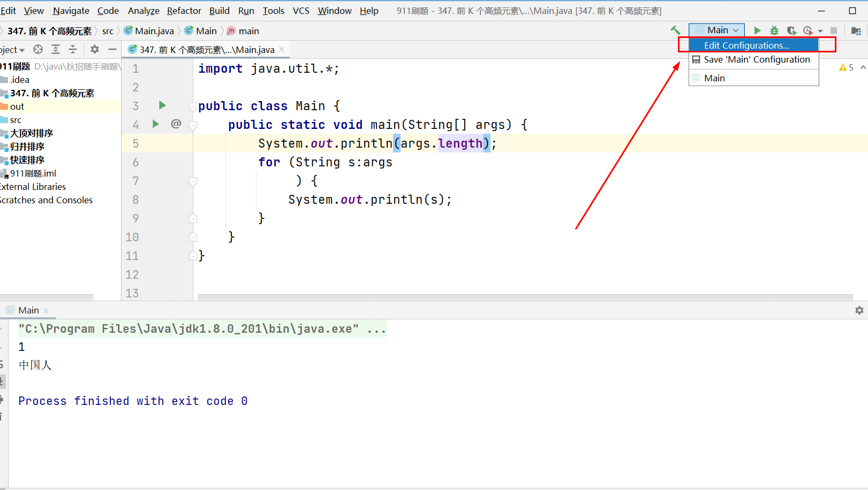868x490 pixels.
Task: Collapse the for loop fold marker on line 7
Action: pyautogui.click(x=193, y=181)
